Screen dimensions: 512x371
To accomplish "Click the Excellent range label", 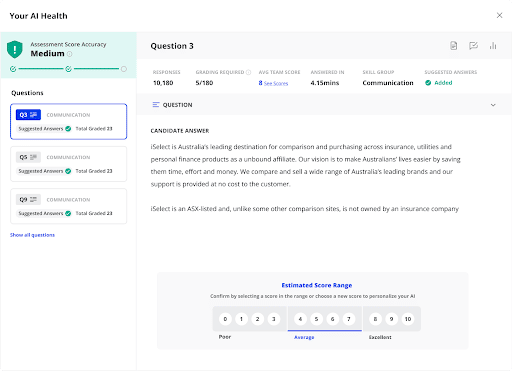I will [380, 337].
